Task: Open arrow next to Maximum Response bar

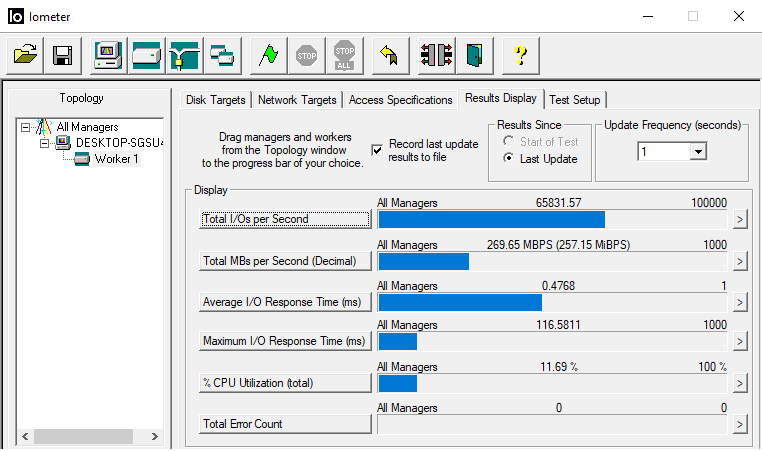Action: click(x=740, y=342)
